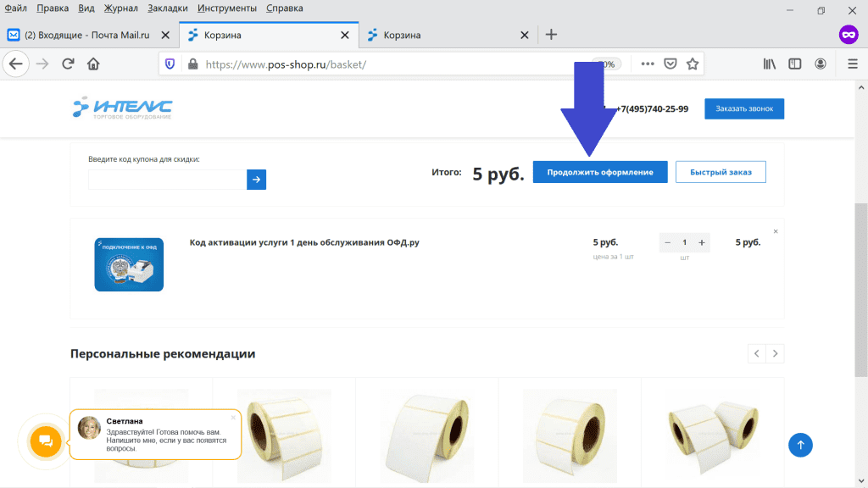868x488 pixels.
Task: Switch to the Mail.ru inbox tab
Action: [x=85, y=35]
